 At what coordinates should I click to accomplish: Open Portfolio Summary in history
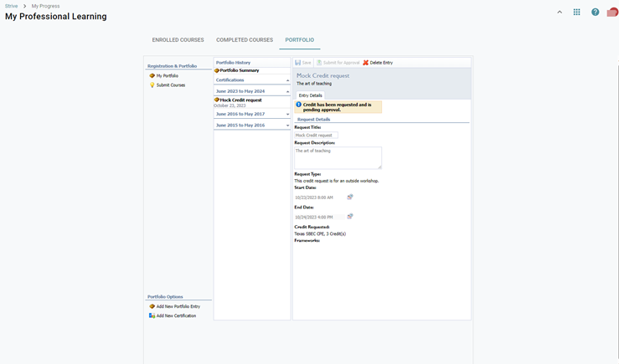[239, 71]
